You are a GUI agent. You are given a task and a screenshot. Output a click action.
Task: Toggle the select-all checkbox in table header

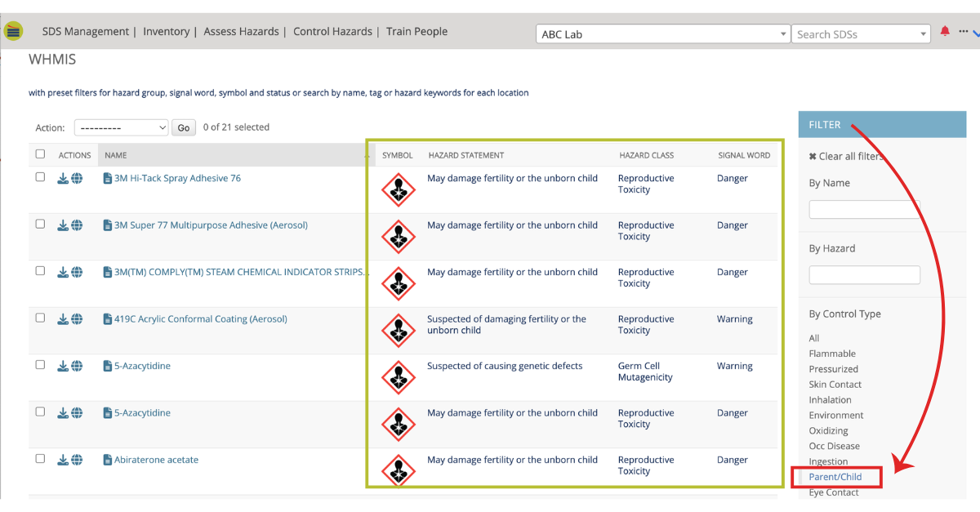click(40, 154)
